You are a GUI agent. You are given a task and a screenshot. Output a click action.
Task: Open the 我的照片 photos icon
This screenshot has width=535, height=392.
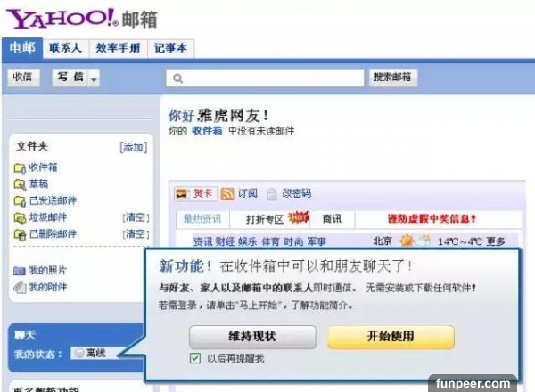pyautogui.click(x=20, y=271)
